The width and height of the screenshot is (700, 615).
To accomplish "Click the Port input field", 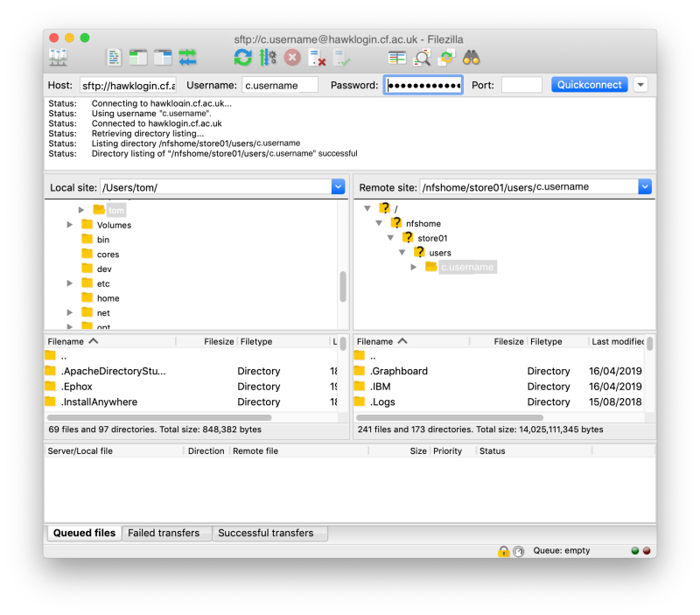I will click(x=521, y=85).
